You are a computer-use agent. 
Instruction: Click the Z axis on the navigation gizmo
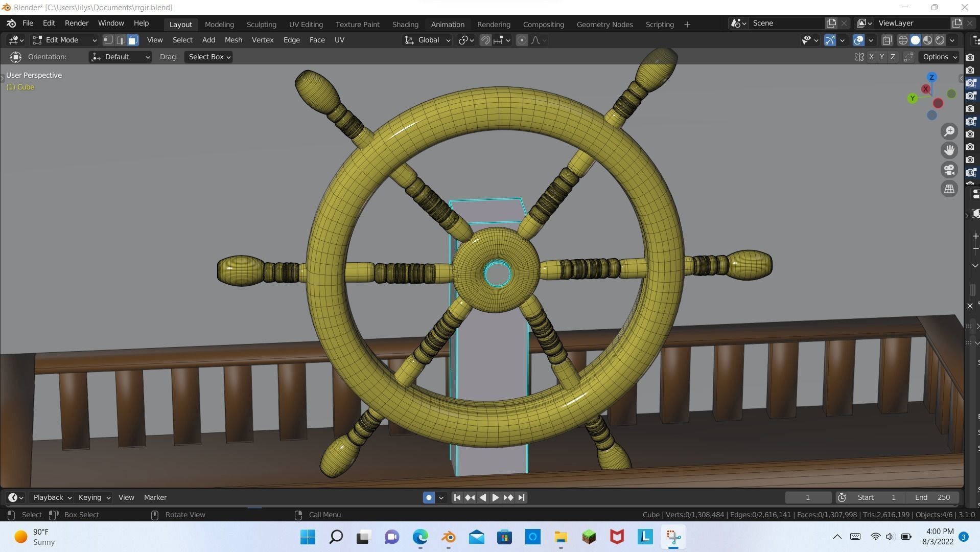pos(931,77)
